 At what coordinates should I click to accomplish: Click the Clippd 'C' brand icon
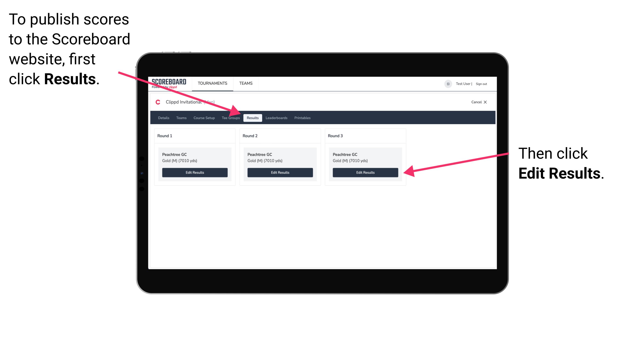pyautogui.click(x=158, y=102)
